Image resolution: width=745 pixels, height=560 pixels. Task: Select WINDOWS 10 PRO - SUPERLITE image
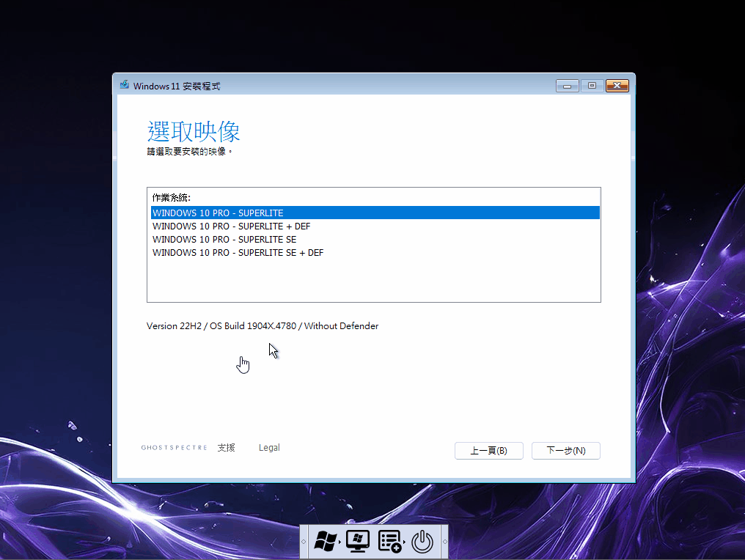218,213
